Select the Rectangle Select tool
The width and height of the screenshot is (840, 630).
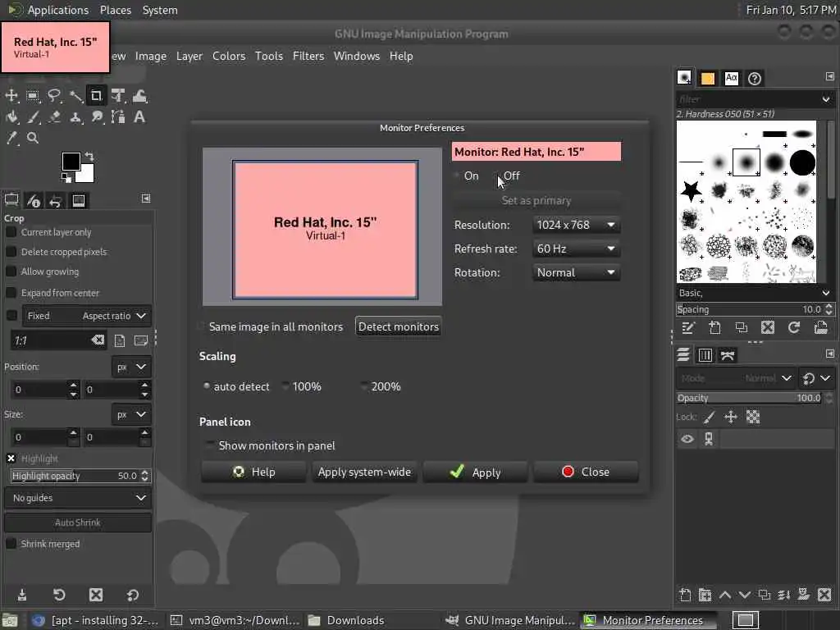(33, 96)
